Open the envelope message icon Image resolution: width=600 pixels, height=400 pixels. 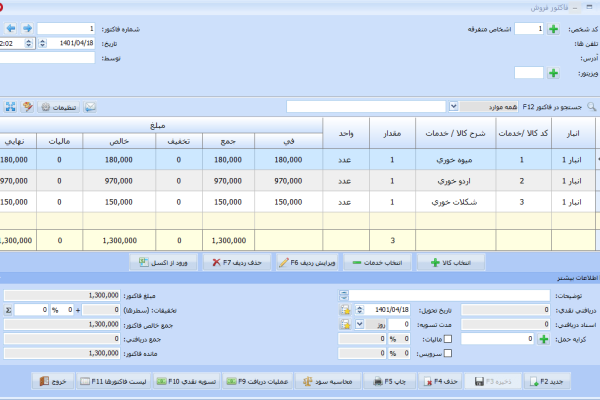click(90, 107)
